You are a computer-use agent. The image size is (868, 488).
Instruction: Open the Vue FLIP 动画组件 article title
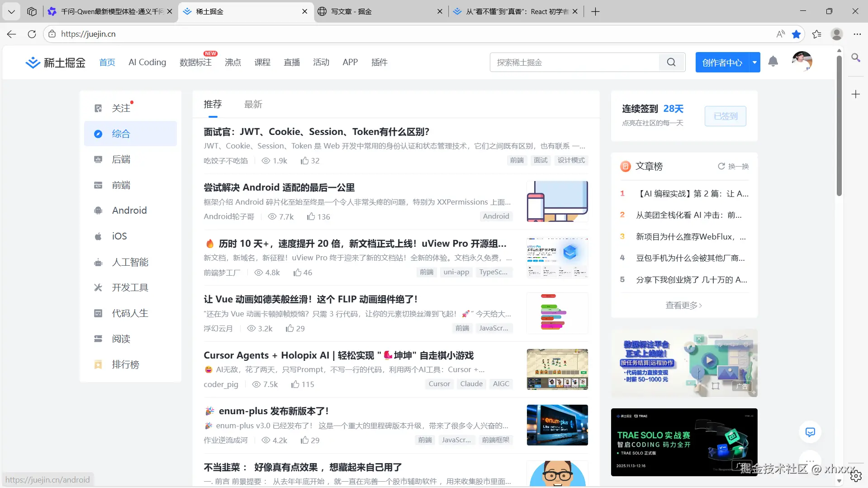[310, 299]
